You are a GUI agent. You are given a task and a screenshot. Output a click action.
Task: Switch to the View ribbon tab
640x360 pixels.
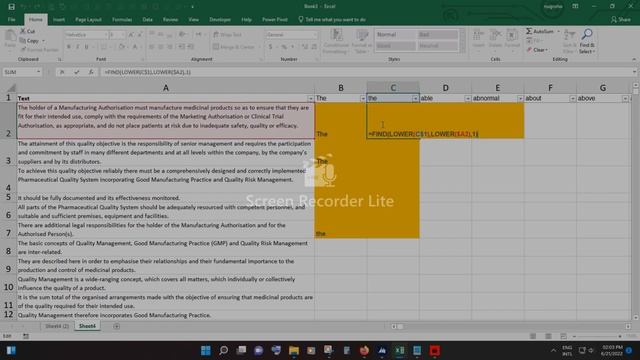tap(193, 20)
